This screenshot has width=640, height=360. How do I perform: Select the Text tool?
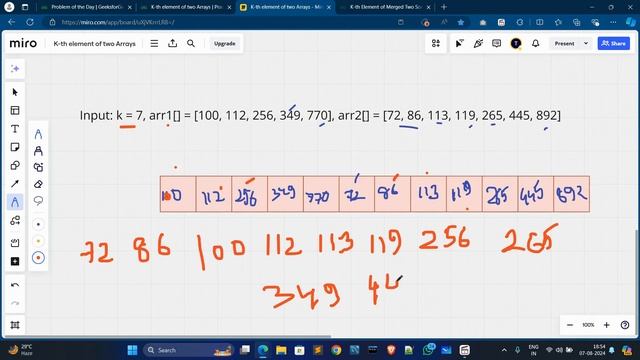click(x=15, y=129)
